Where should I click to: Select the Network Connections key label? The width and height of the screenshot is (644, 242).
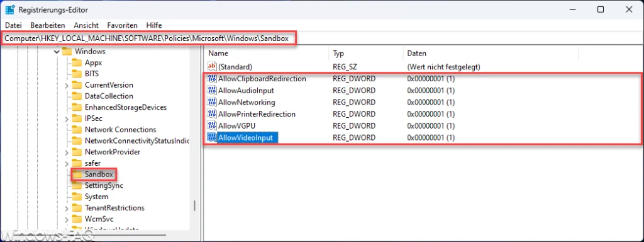click(120, 130)
